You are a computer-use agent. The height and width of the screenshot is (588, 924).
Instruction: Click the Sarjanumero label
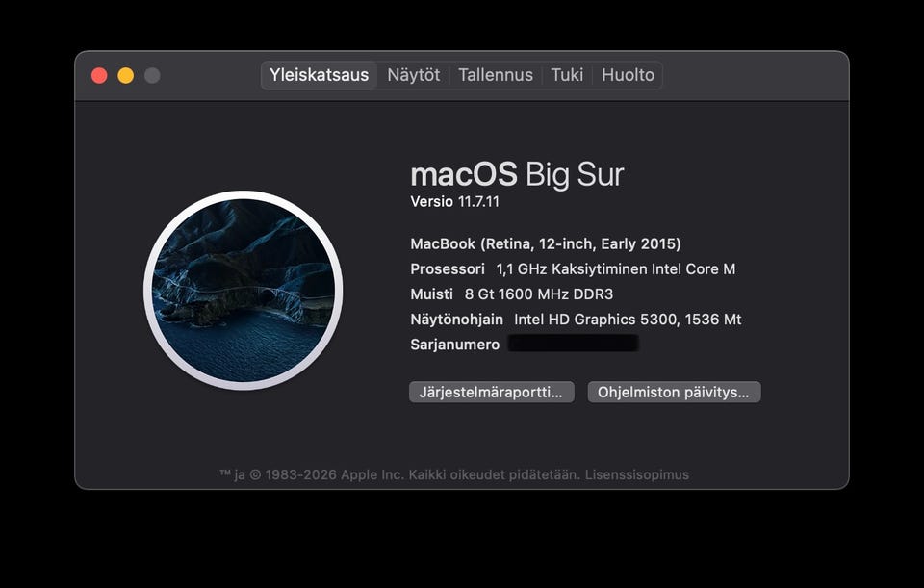[455, 345]
